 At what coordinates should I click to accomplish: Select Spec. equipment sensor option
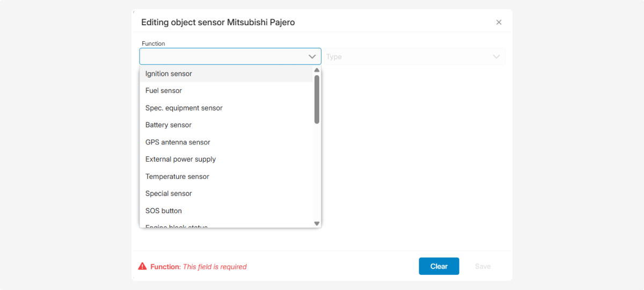pyautogui.click(x=184, y=108)
